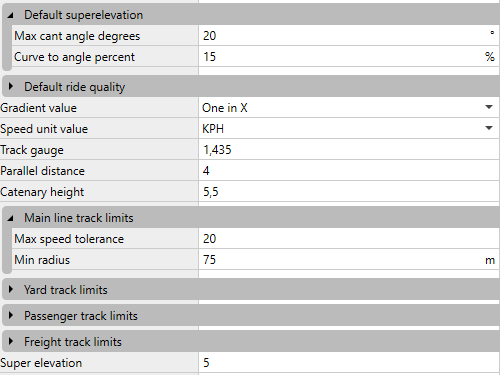
Task: Collapse the Main line track limits group
Action: (x=10, y=218)
